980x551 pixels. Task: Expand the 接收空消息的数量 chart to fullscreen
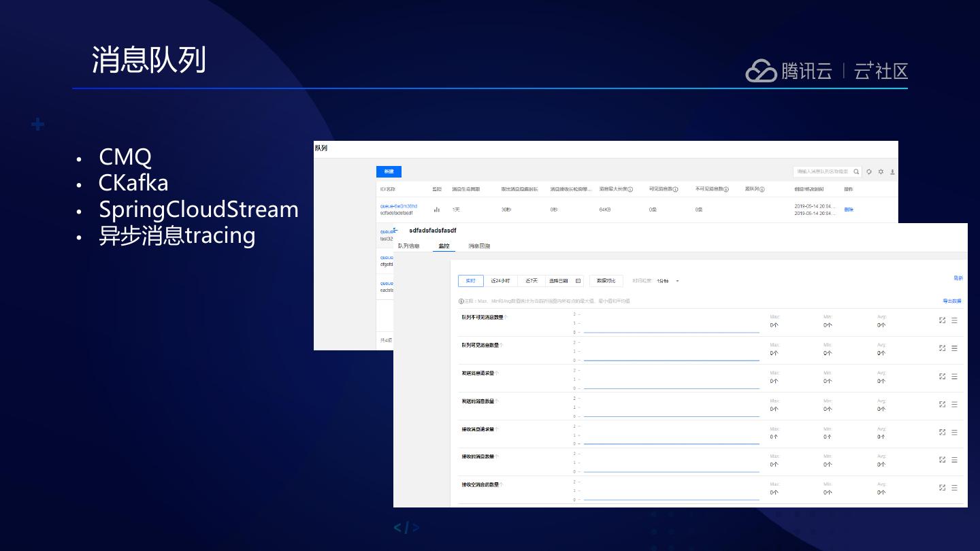click(943, 488)
